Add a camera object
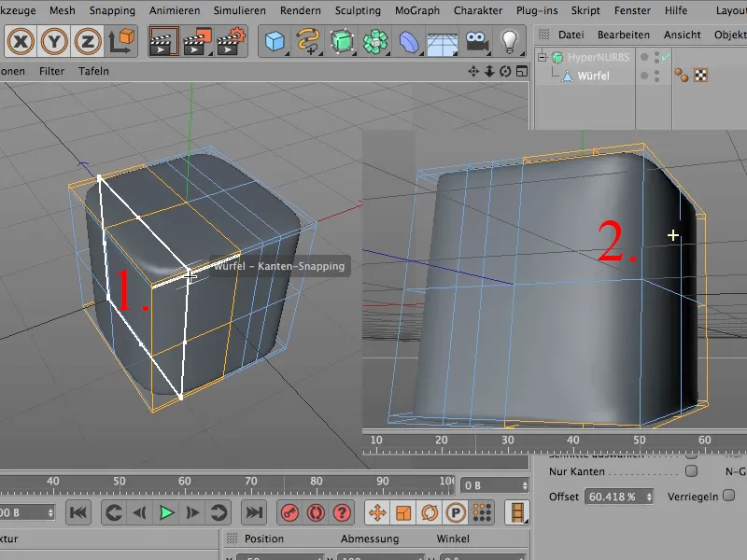Screen dimensions: 747x560 (476, 42)
